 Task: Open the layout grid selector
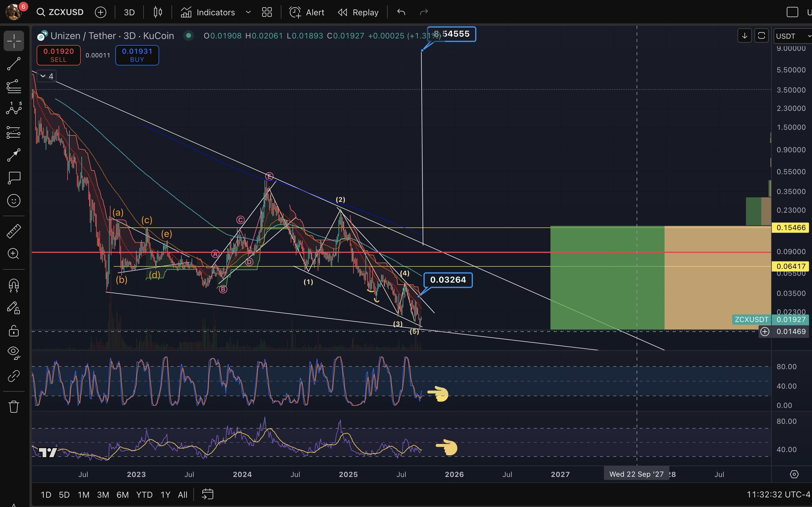coord(267,12)
